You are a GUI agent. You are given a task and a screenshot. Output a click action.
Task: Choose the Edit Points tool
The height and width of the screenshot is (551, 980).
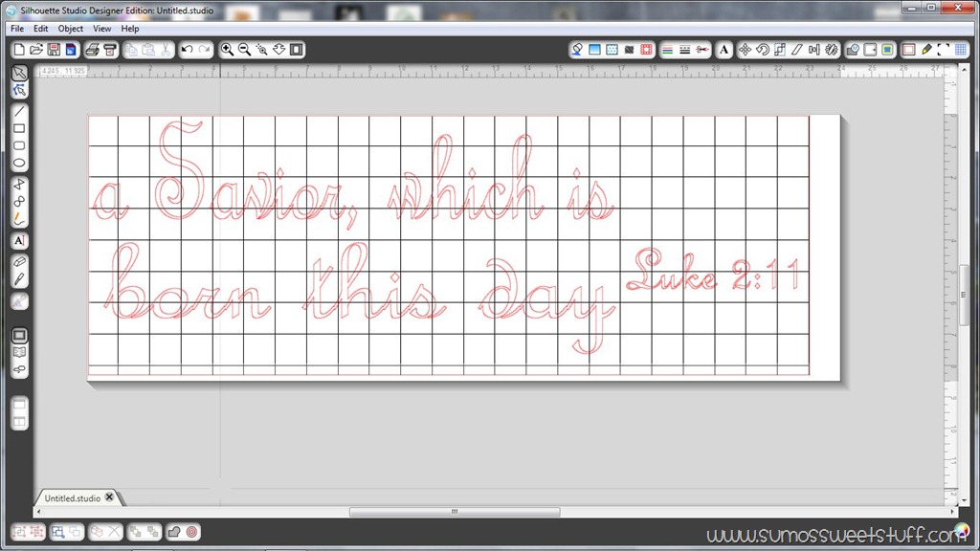tap(19, 91)
